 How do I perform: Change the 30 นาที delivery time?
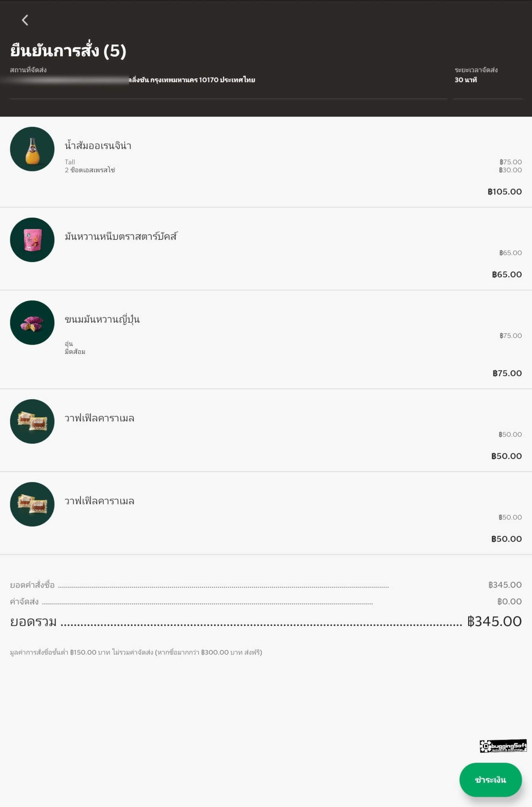coord(488,80)
